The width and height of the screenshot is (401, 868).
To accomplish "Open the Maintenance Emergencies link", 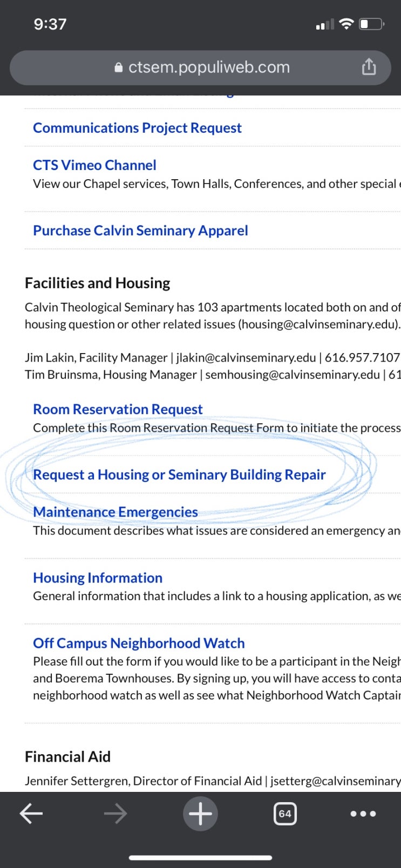I will click(x=115, y=512).
